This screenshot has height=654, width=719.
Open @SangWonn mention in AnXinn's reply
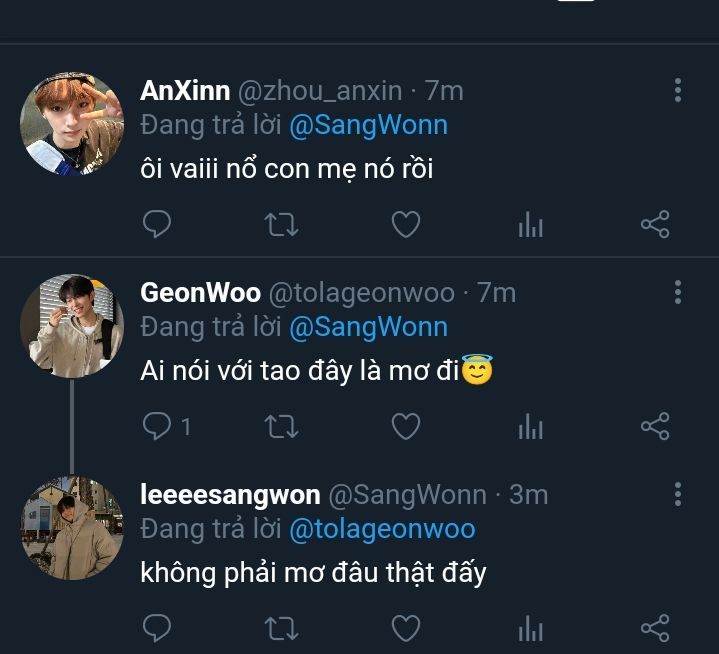(368, 125)
